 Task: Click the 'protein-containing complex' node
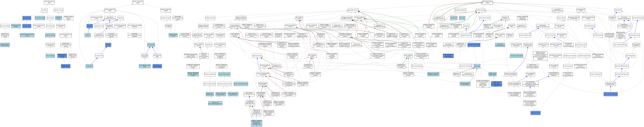(166, 10)
